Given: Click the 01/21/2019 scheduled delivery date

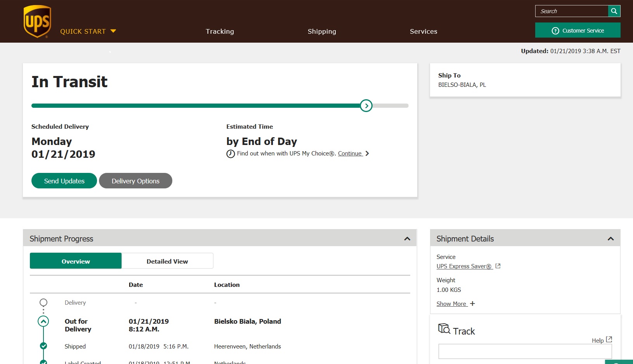Looking at the screenshot, I should 63,154.
